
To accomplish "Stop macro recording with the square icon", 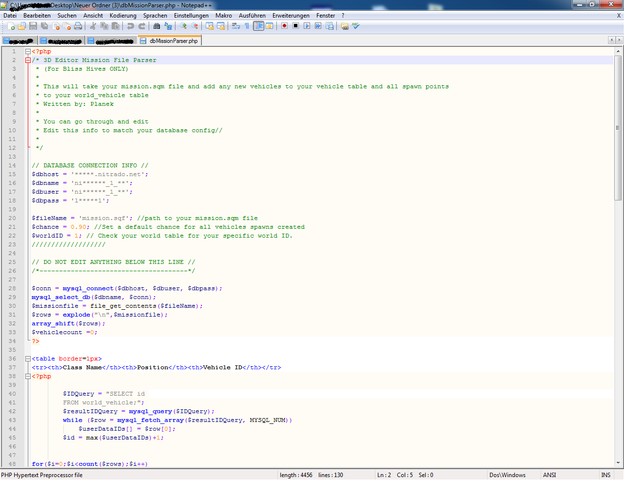I will 295,26.
